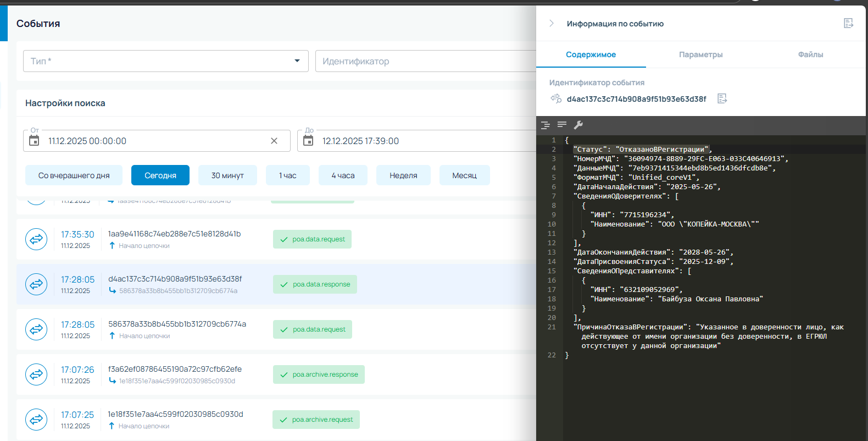The height and width of the screenshot is (441, 868).
Task: Set the period to 'Неделя'
Action: pos(403,175)
